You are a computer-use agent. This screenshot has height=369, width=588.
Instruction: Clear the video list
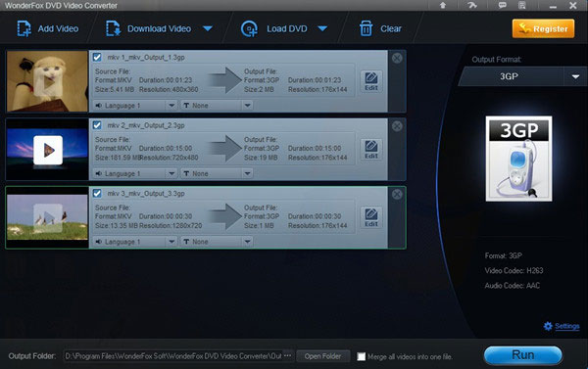point(380,28)
